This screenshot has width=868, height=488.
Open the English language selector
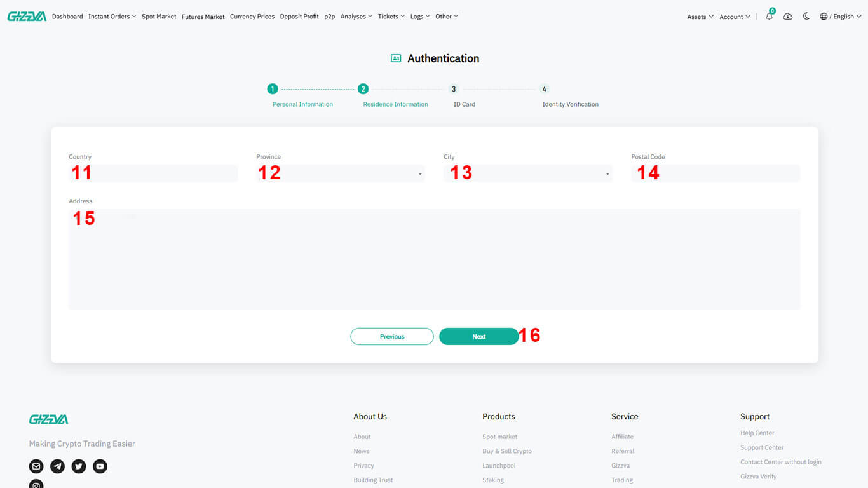click(840, 17)
